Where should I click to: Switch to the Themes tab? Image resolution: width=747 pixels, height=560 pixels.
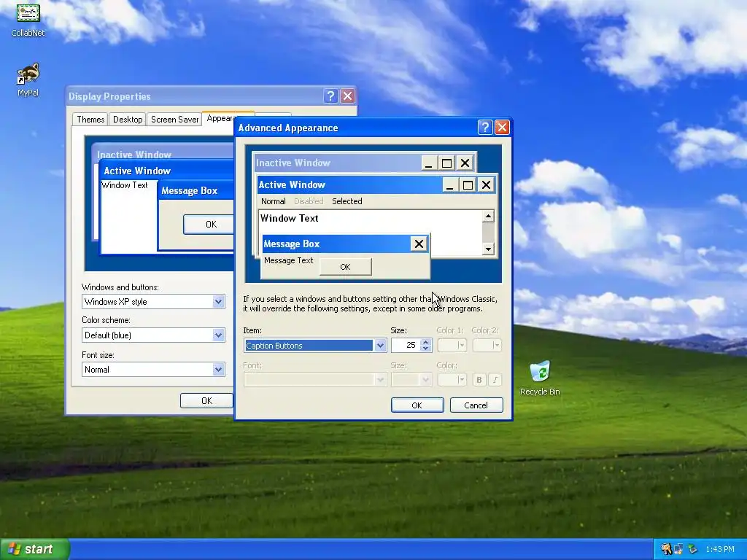(x=90, y=120)
